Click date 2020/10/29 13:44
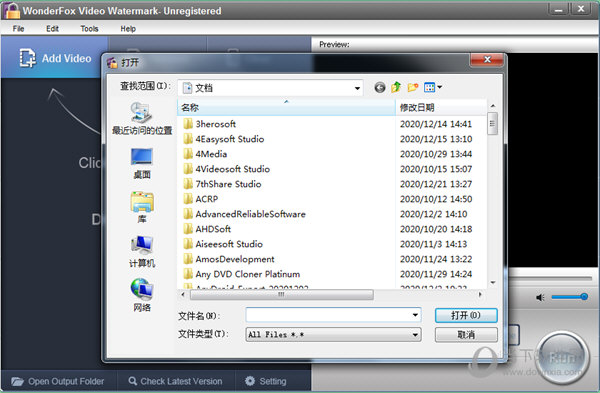Screen dimensions: 600x393 point(436,154)
